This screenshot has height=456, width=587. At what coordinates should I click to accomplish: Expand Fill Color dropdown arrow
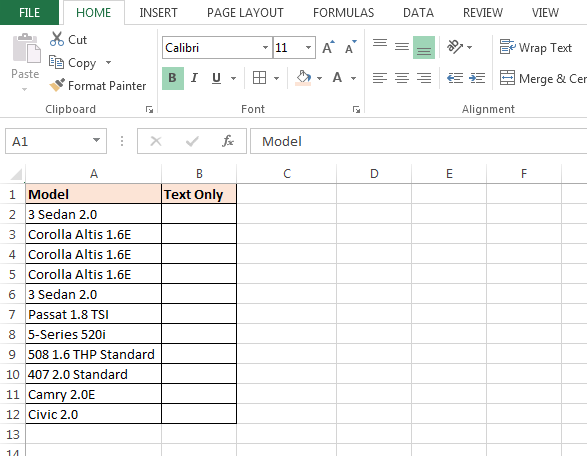coord(319,78)
